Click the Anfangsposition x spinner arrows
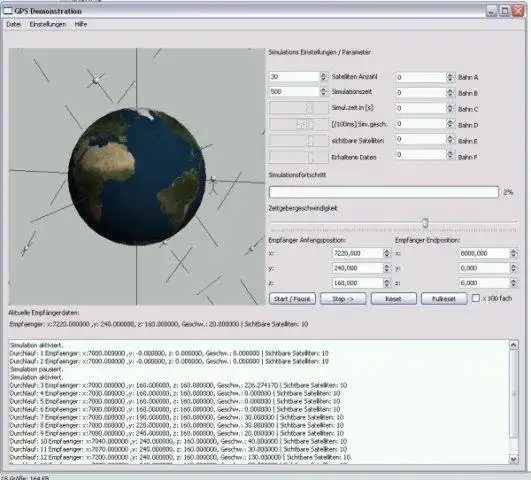531x480 pixels. click(x=387, y=253)
